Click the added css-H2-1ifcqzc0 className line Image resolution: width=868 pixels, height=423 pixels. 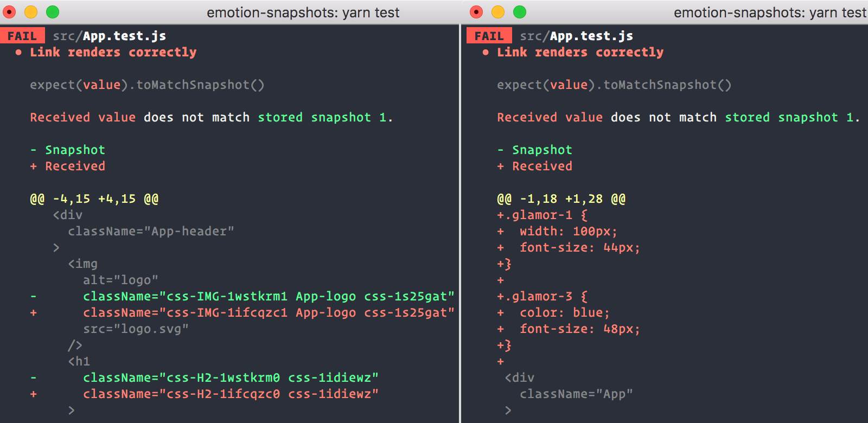point(205,394)
